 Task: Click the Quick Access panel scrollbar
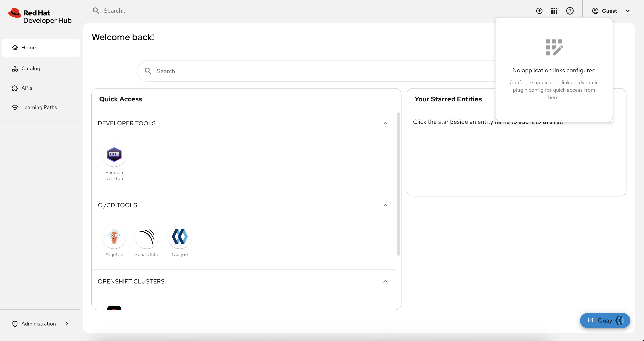pos(398,184)
